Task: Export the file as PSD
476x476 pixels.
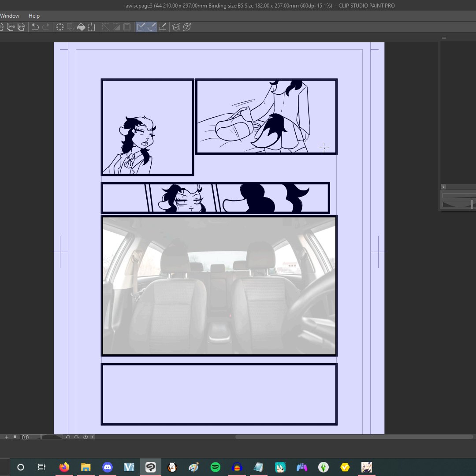Action: (x=21, y=27)
